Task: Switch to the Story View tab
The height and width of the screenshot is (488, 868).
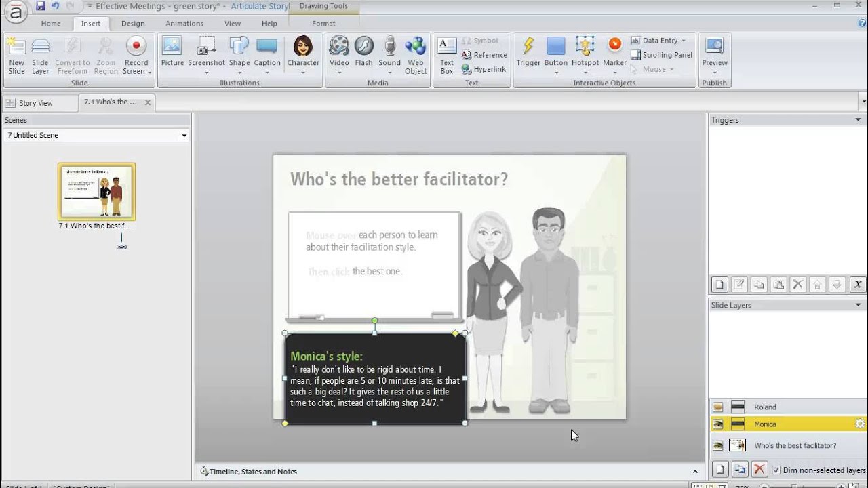Action: [40, 103]
